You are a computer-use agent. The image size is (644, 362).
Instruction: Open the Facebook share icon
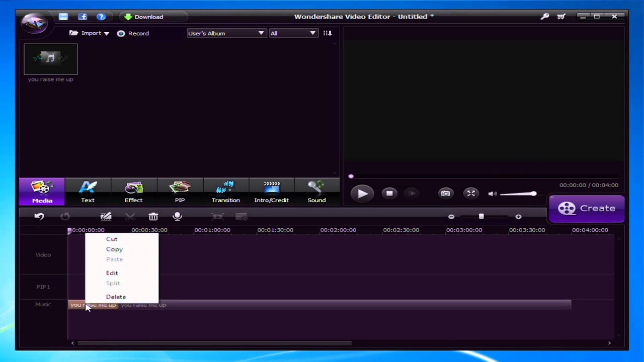(83, 17)
